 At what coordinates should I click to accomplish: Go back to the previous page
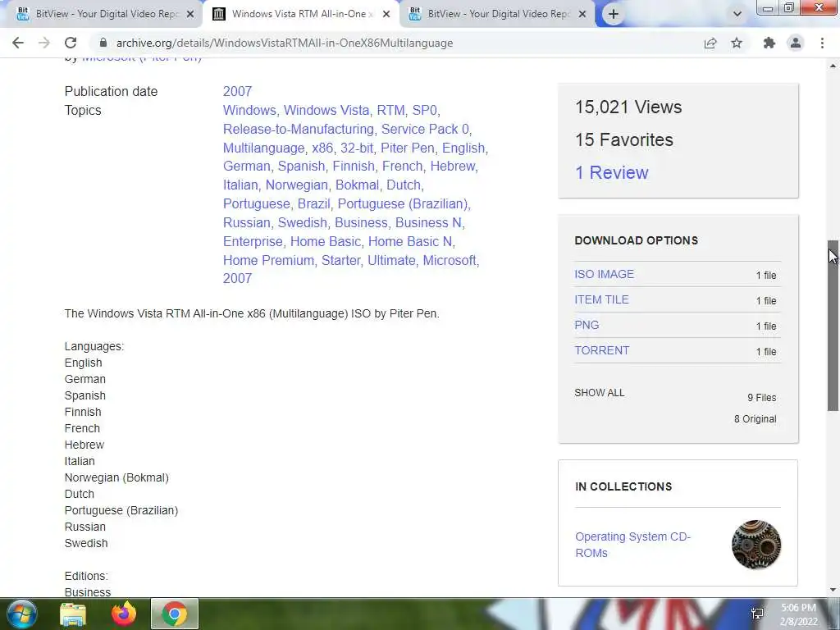pos(18,43)
